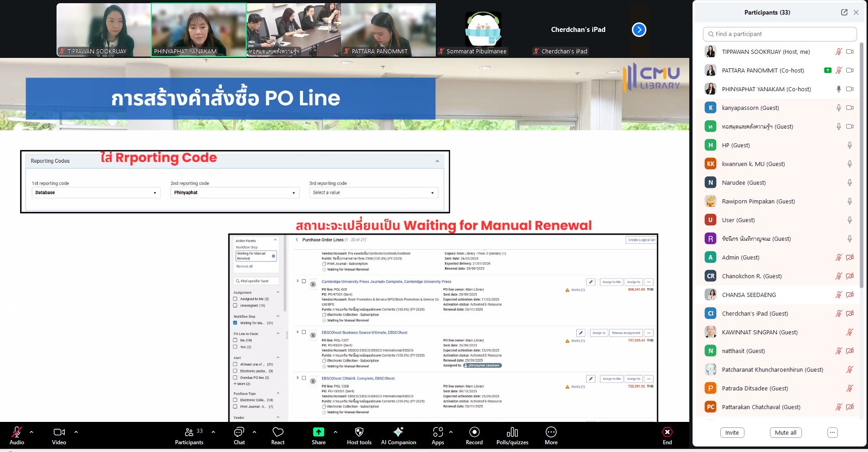
Task: Click the Find a participant search field
Action: pos(780,34)
